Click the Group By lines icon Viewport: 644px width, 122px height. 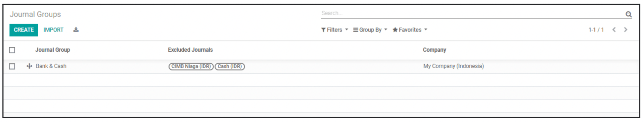click(x=355, y=30)
